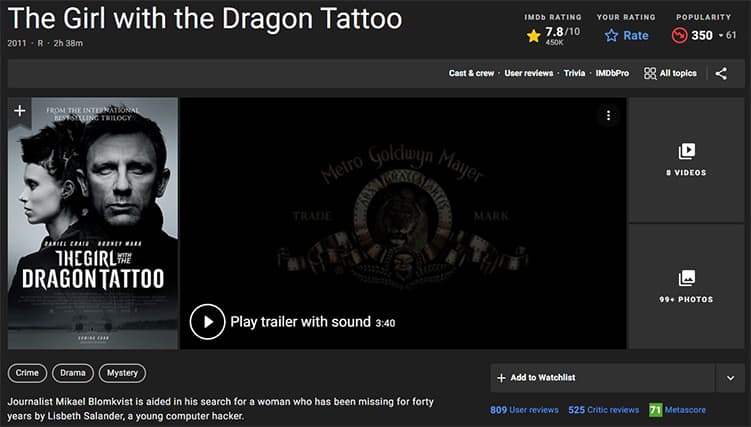Open the trailer three-dot options menu
751x427 pixels.
[x=608, y=115]
